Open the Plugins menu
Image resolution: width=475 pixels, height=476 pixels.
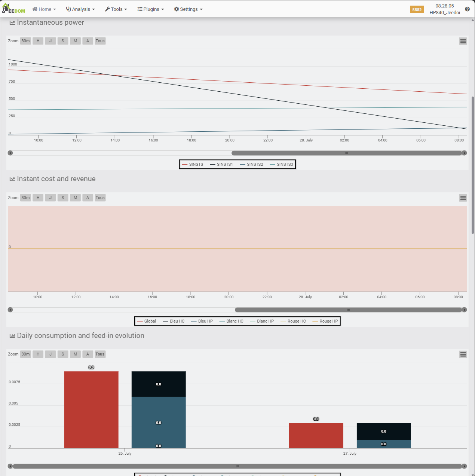(x=151, y=9)
